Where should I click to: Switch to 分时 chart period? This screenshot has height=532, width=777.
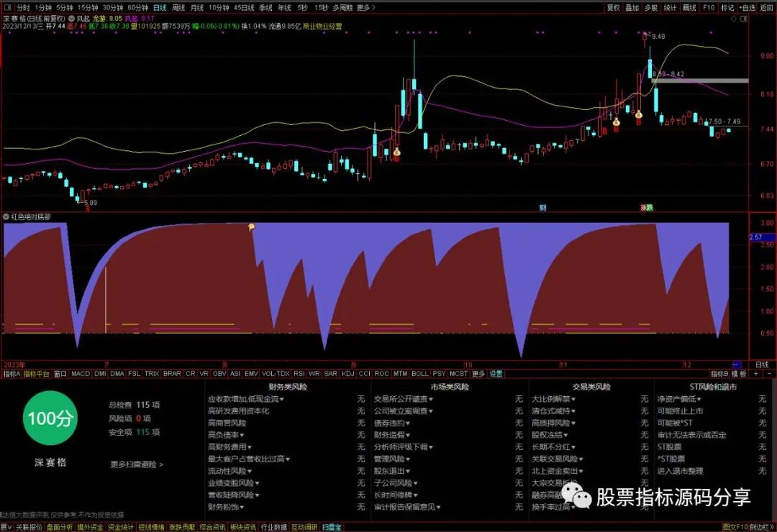[23, 7]
